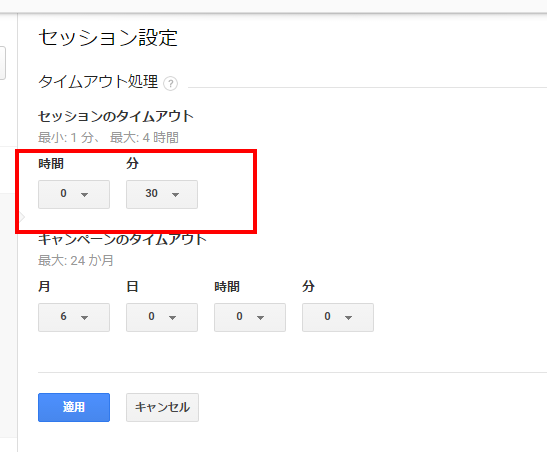Click the blue 適用 button
547x452 pixels.
point(74,407)
